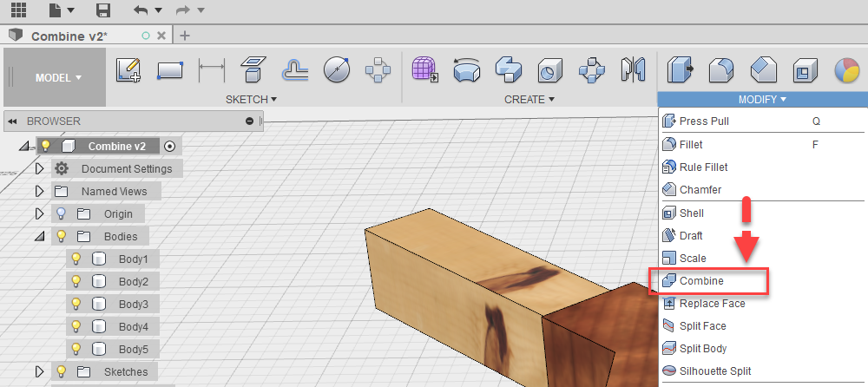Select the Mirror tool
Screen dimensions: 868x387
coord(633,70)
